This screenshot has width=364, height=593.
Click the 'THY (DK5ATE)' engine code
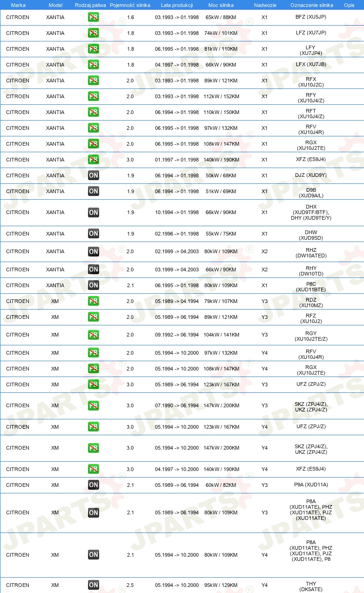pyautogui.click(x=311, y=586)
